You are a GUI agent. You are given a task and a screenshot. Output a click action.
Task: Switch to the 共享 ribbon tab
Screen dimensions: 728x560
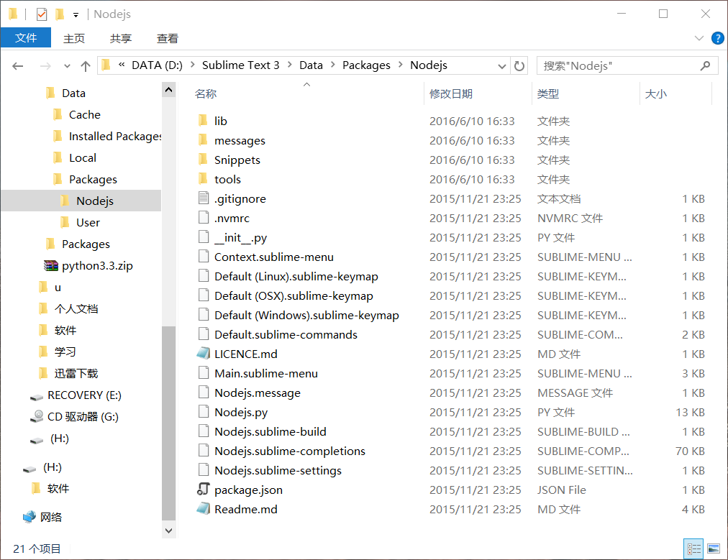pyautogui.click(x=121, y=38)
